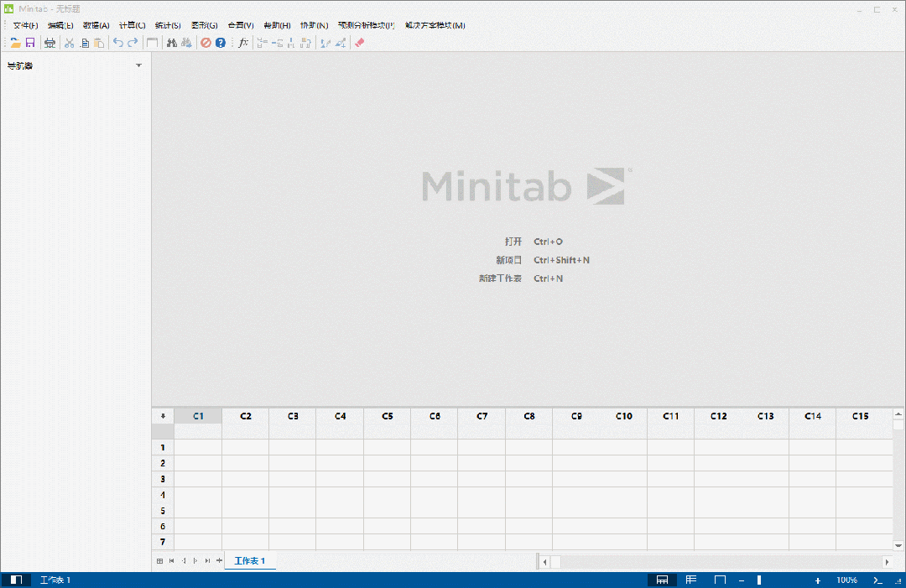Jump to last worksheet tab arrow
Screen dimensions: 906x588
pyautogui.click(x=207, y=561)
